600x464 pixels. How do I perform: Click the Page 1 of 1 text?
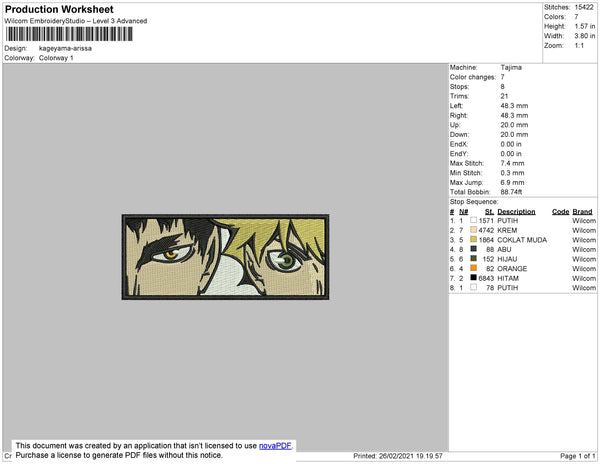click(x=577, y=456)
